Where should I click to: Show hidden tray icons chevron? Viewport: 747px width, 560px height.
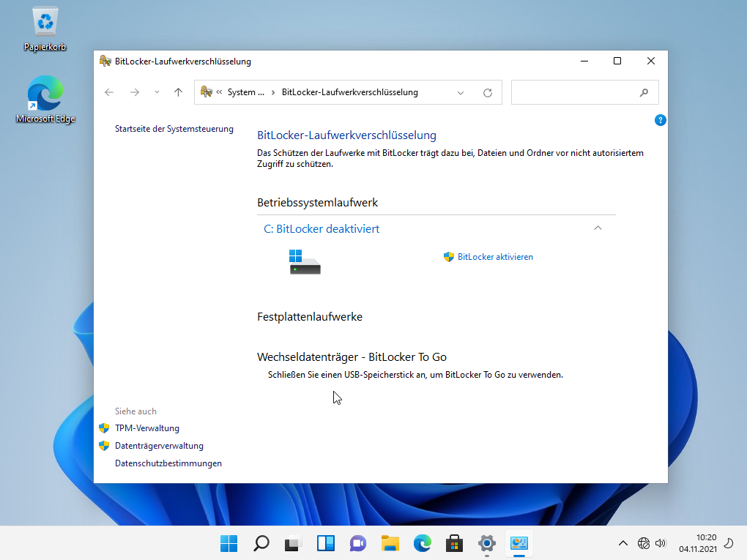point(622,543)
